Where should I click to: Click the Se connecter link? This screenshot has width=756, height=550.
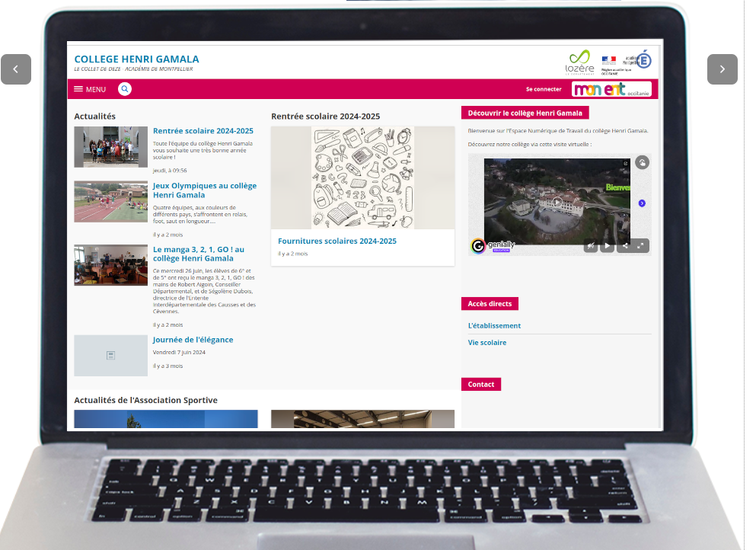543,89
